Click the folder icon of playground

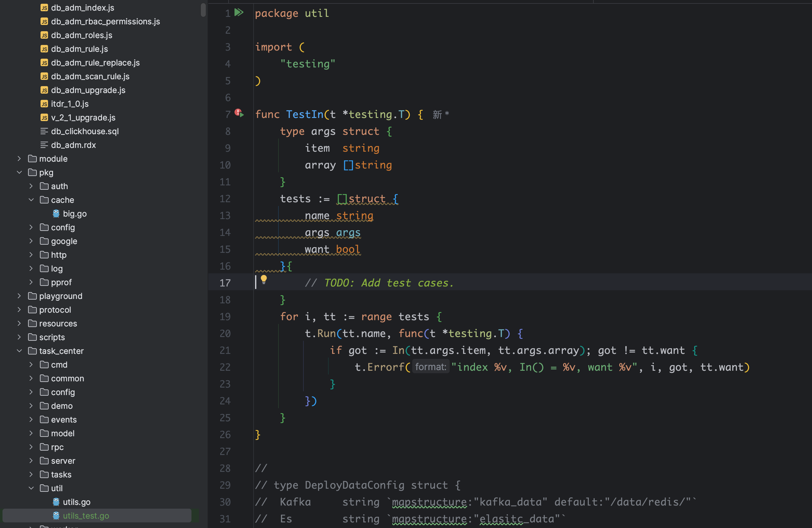click(32, 296)
